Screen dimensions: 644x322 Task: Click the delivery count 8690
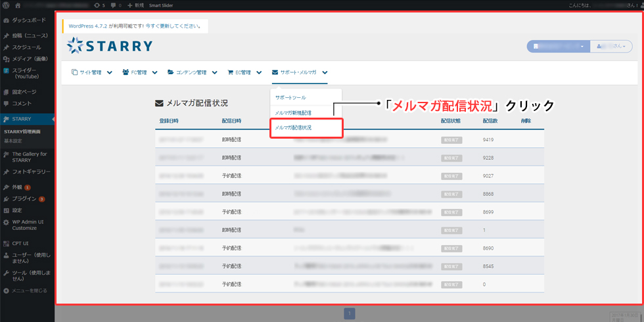[488, 248]
